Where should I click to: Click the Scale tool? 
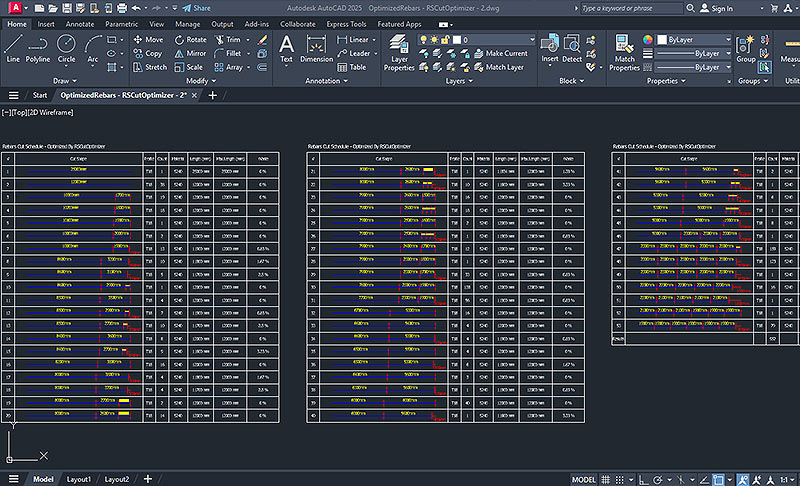(188, 67)
